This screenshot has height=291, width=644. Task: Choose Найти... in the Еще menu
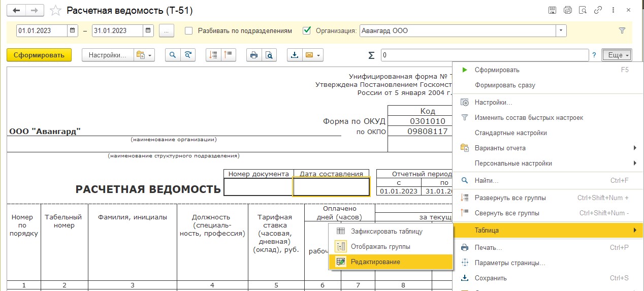[548, 181]
